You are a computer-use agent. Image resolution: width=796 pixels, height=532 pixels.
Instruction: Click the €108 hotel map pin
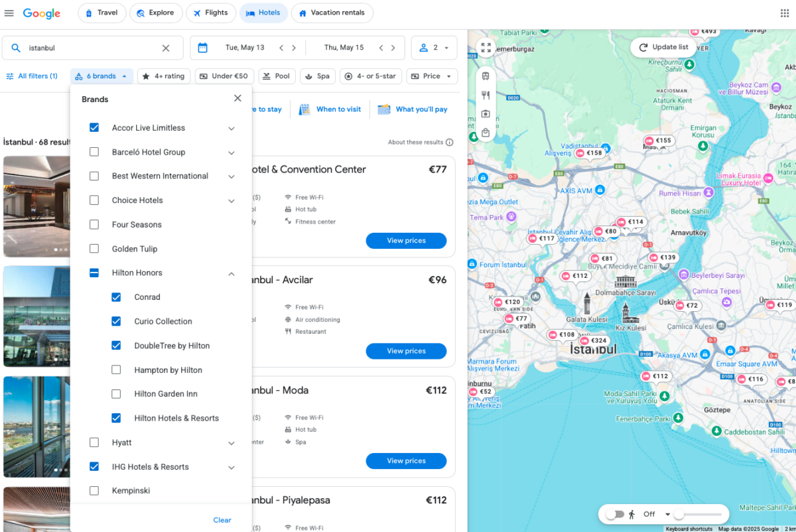pyautogui.click(x=562, y=335)
